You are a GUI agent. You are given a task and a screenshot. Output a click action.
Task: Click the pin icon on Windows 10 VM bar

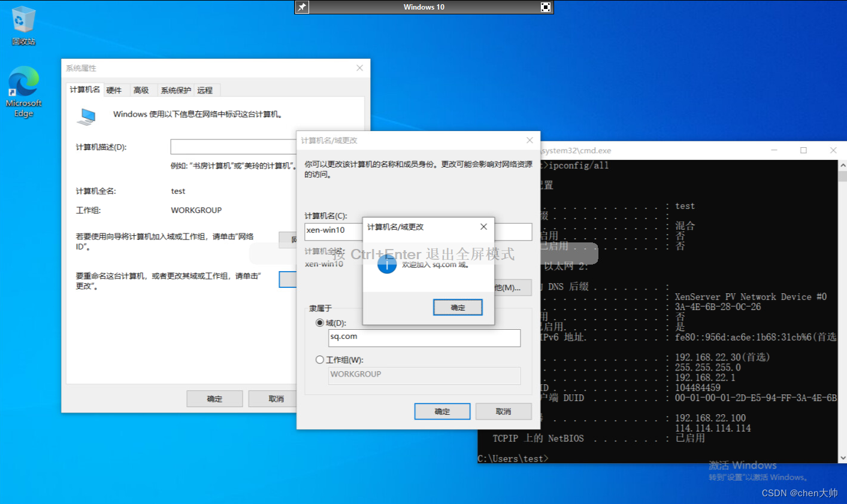(x=302, y=7)
